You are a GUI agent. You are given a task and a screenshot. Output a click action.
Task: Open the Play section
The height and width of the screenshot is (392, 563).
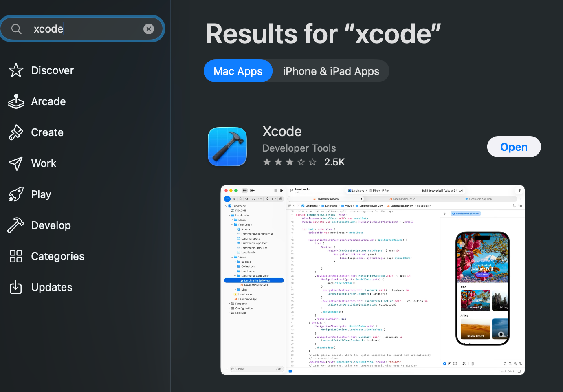[41, 194]
